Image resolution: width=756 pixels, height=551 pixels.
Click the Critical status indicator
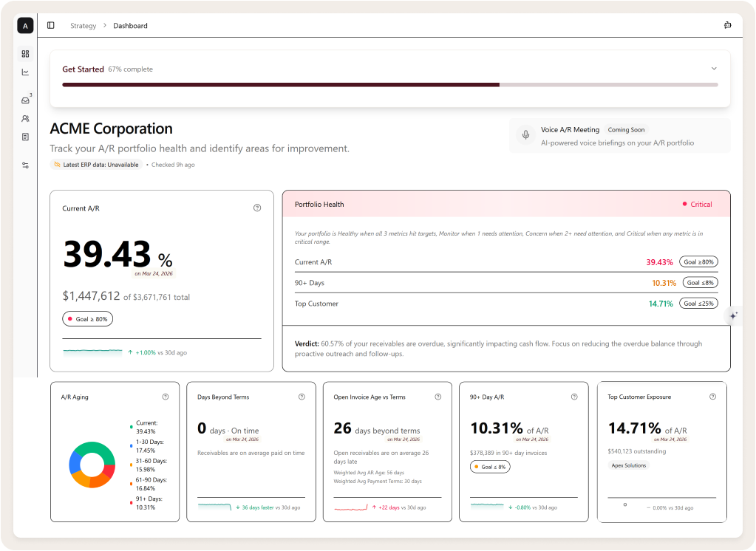[x=697, y=205]
